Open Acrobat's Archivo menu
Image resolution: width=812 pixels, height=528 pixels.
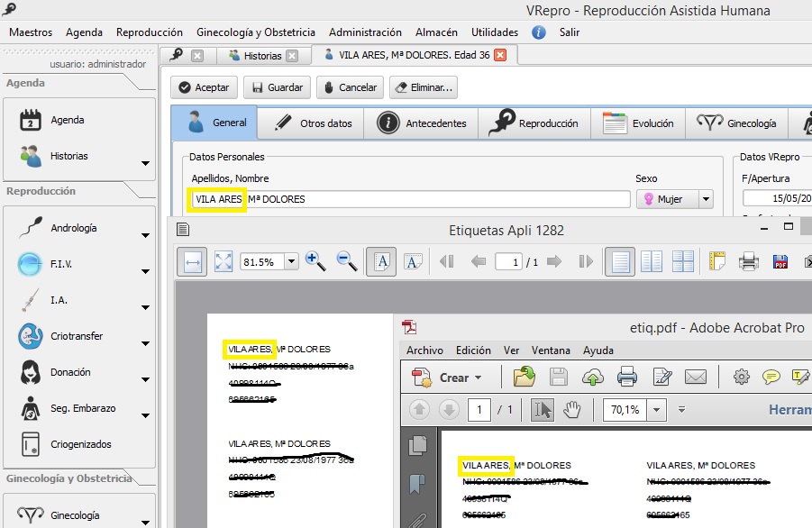tap(424, 350)
